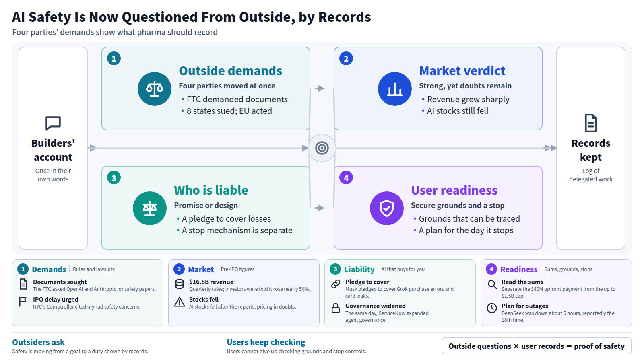644x362 pixels.
Task: Click the speech bubble icon above Builders' account
Action: point(53,123)
